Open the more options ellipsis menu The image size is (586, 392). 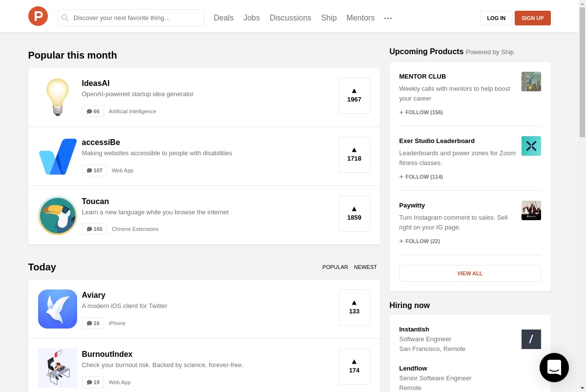click(388, 18)
